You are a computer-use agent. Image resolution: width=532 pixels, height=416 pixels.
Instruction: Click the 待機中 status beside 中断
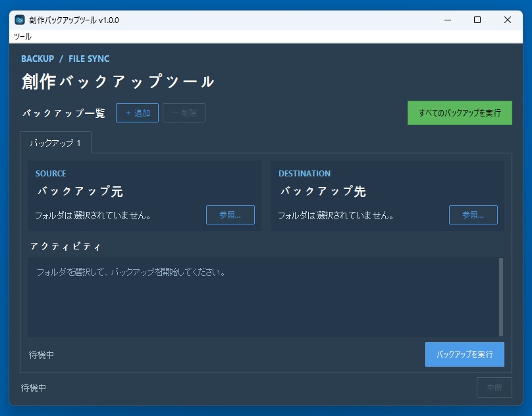[x=33, y=388]
